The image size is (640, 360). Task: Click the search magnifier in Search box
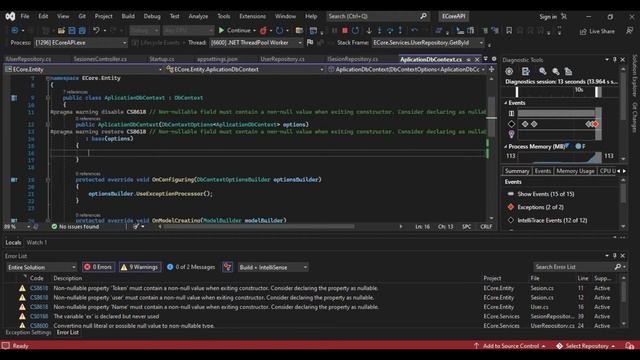pyautogui.click(x=423, y=16)
